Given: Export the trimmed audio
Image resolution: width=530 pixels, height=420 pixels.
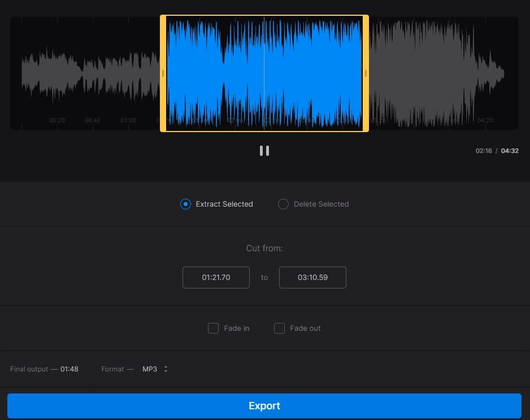Looking at the screenshot, I should point(264,405).
